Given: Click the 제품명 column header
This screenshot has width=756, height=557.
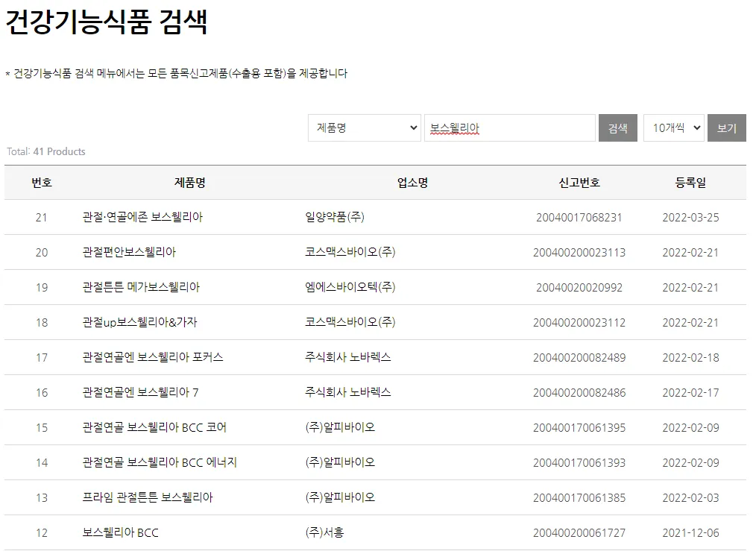Looking at the screenshot, I should [x=188, y=182].
